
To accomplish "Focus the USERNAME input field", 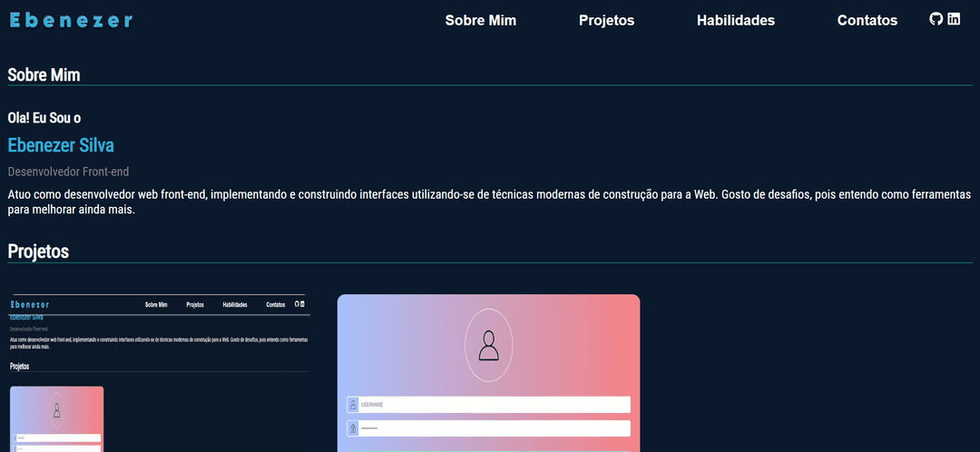I will [x=494, y=405].
